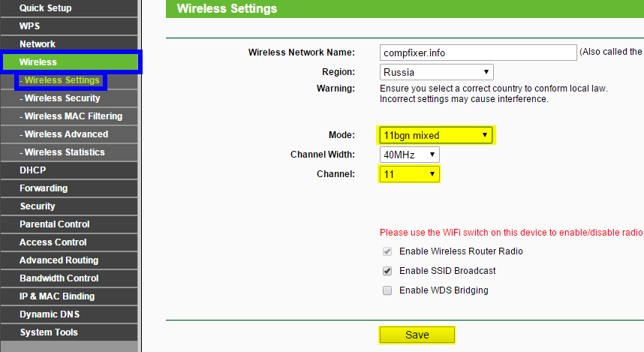Click the Save button
This screenshot has height=352, width=644.
417,335
